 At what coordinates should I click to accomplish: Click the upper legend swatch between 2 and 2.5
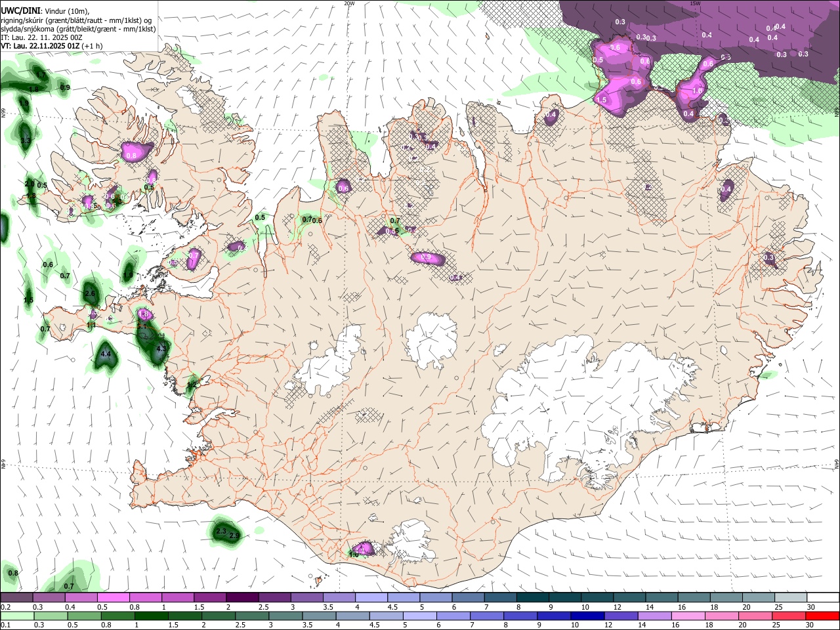241,597
